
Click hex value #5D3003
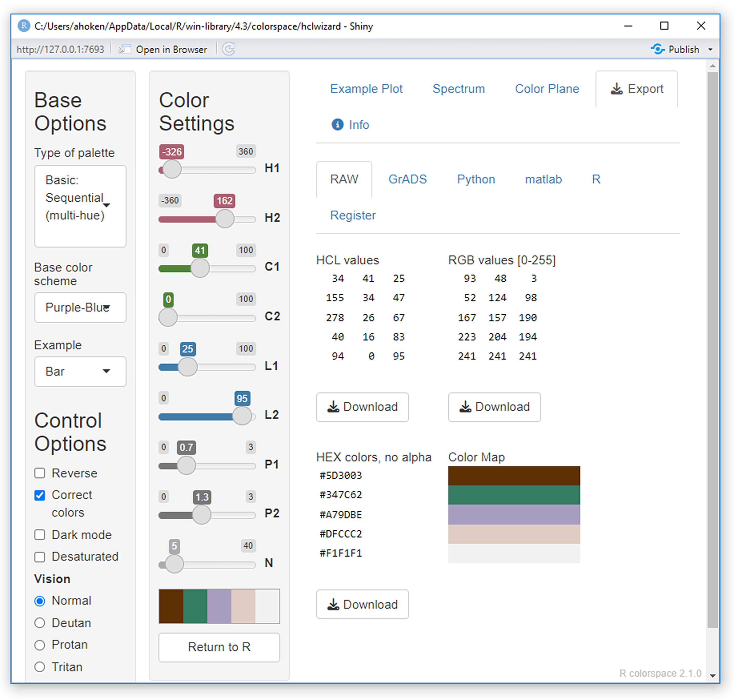341,475
